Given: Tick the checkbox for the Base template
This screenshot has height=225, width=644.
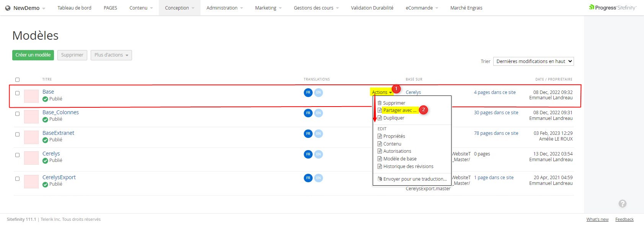Looking at the screenshot, I should point(17,93).
